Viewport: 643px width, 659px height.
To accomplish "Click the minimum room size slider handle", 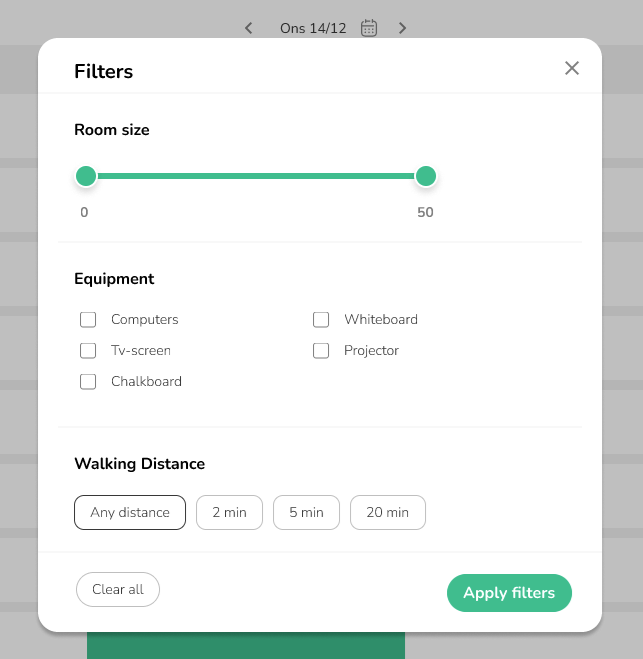I will pos(86,177).
